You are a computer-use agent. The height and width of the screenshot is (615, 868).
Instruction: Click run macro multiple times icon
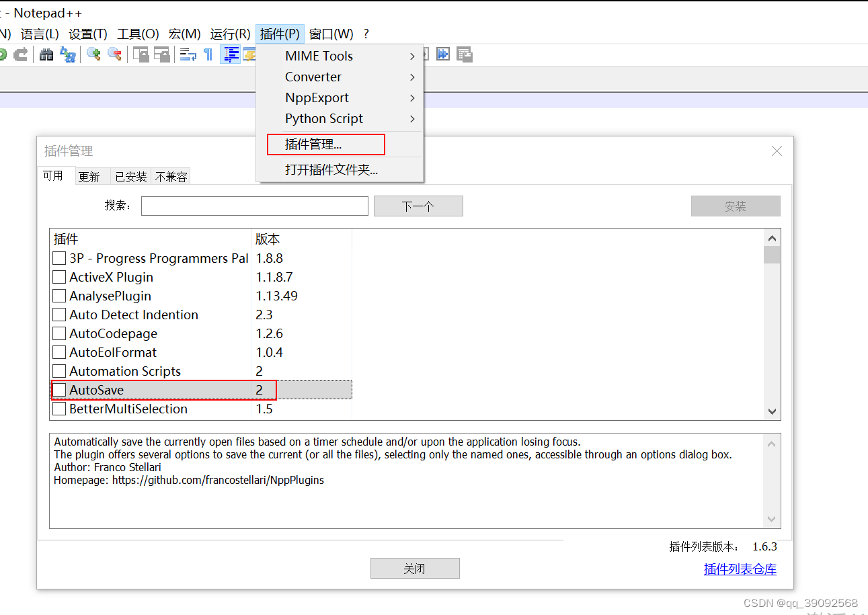pyautogui.click(x=443, y=54)
